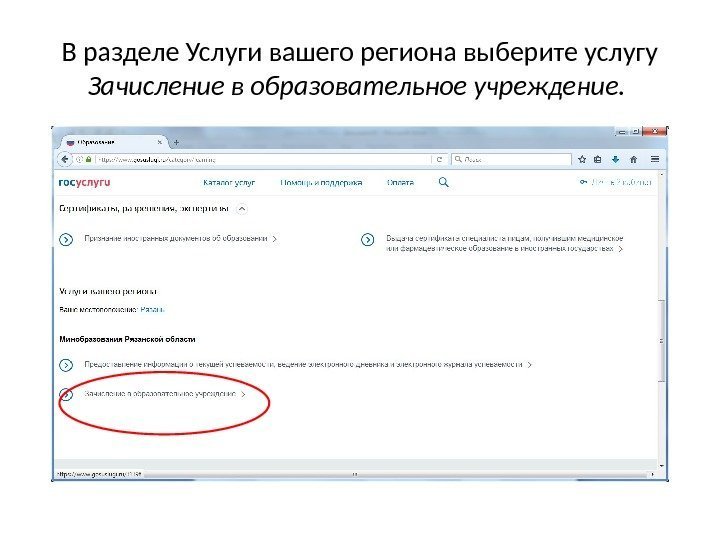Image resolution: width=720 pixels, height=540 pixels.
Task: Reload the page with the refresh icon
Action: (x=439, y=159)
